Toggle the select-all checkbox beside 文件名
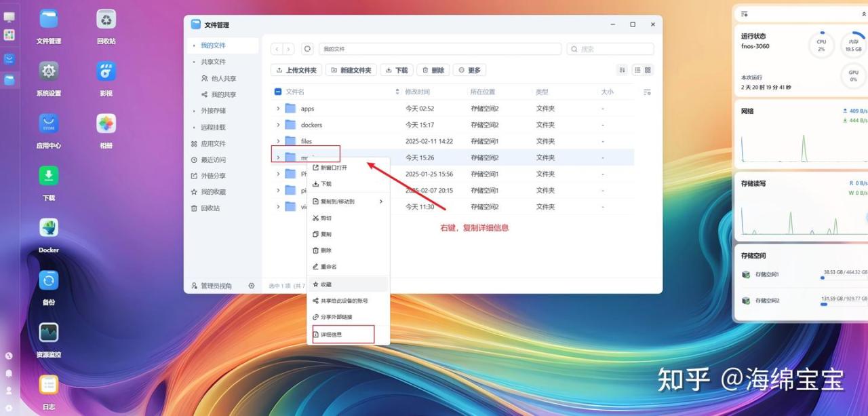 (x=277, y=92)
